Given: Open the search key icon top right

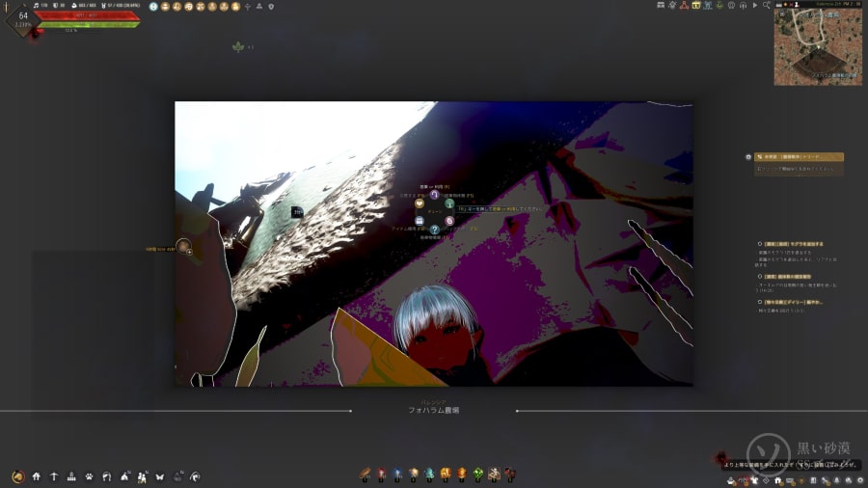Looking at the screenshot, I should tap(767, 6).
